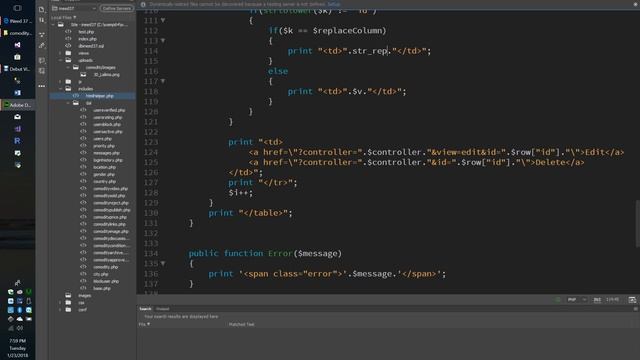This screenshot has height=360, width=640.
Task: Open the PHP language dropdown in status bar
Action: click(x=576, y=300)
